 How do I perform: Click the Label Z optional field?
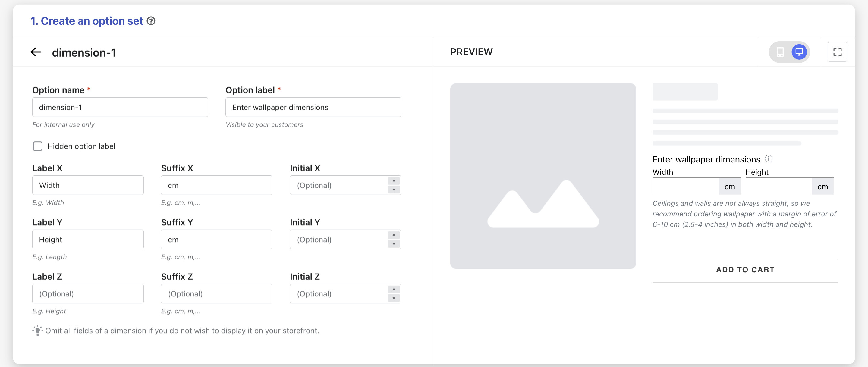click(88, 293)
